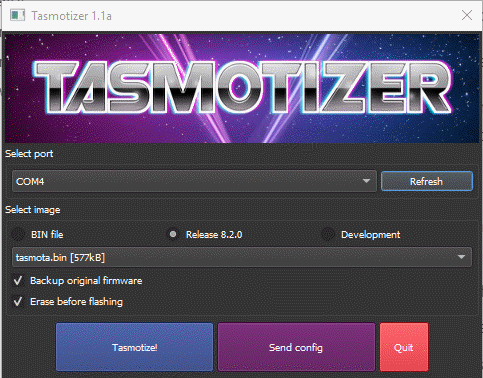
Task: Click the TASMOTIZER banner image
Action: coord(242,88)
